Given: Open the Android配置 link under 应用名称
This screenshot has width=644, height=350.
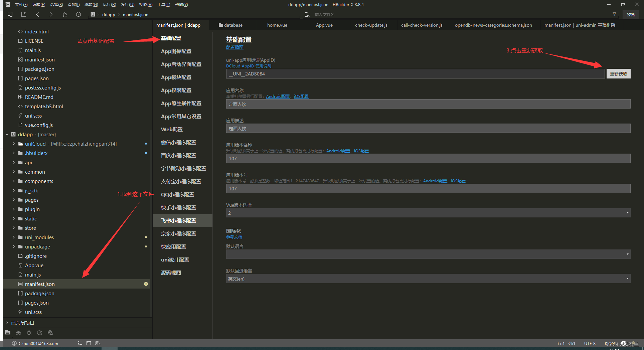Looking at the screenshot, I should click(x=278, y=97).
